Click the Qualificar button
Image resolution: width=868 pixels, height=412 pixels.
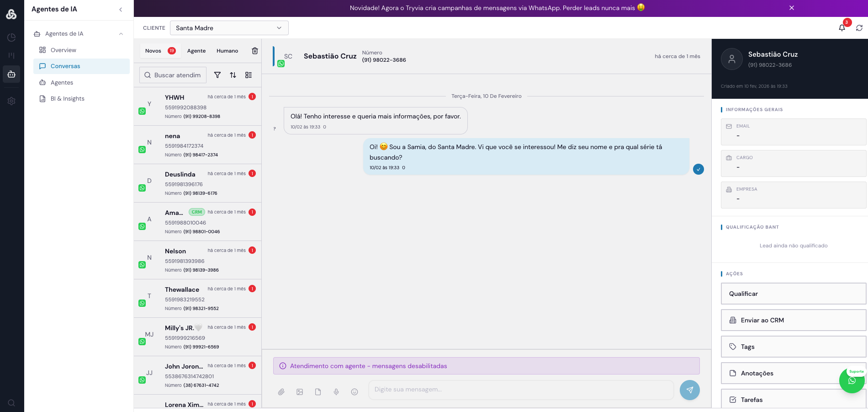click(x=793, y=294)
